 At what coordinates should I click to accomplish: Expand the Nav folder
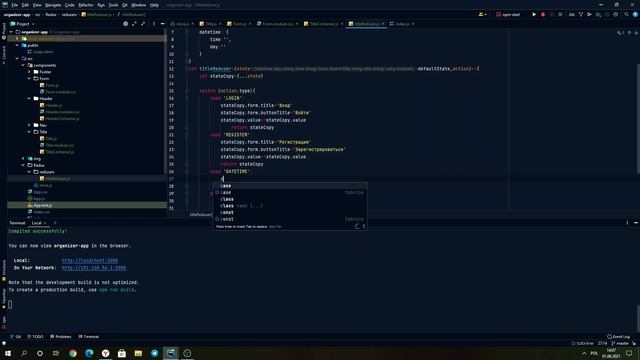[29, 125]
